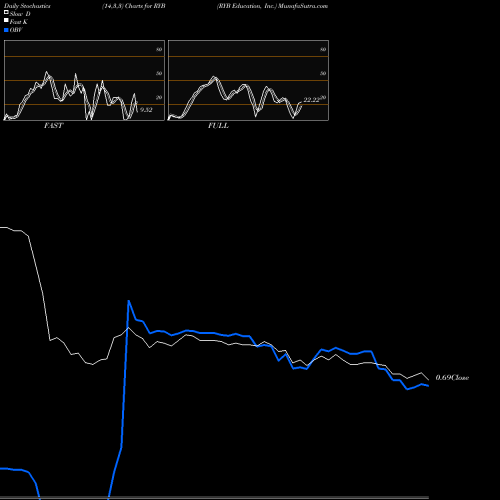Click the blue OBV legend swatch
This screenshot has height=500, width=500.
(x=6, y=30)
